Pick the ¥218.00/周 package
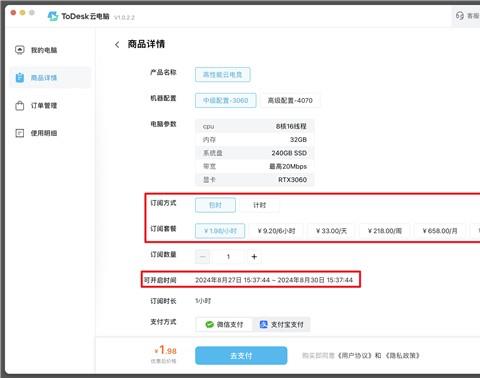This screenshot has width=480, height=378. (x=385, y=231)
